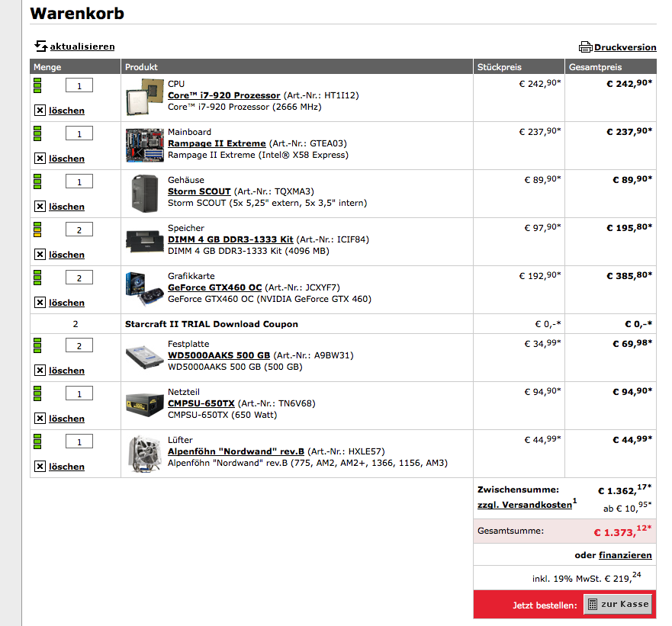
Task: Click the availability indicator for Gehäuse row
Action: pyautogui.click(x=37, y=181)
